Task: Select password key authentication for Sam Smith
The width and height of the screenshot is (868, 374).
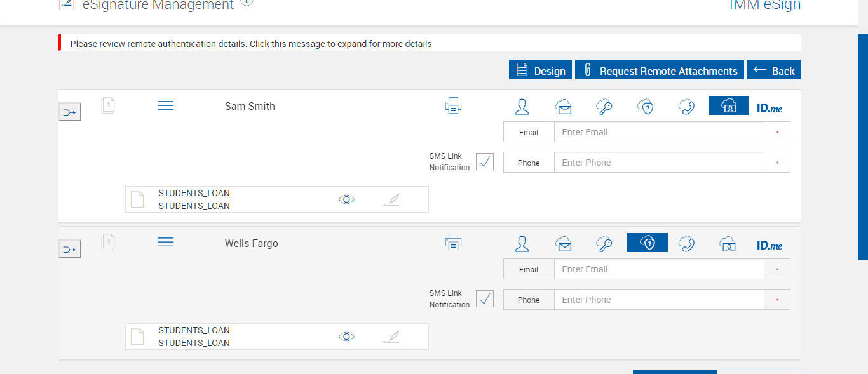Action: click(x=604, y=106)
